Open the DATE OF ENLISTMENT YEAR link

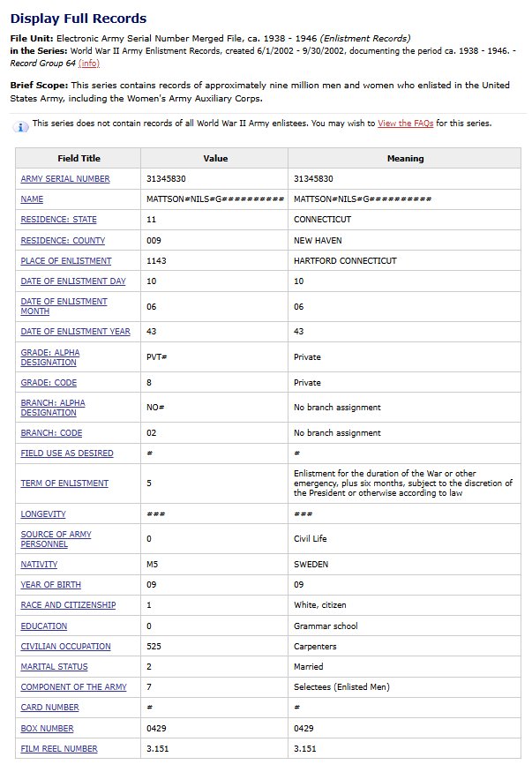coord(77,332)
